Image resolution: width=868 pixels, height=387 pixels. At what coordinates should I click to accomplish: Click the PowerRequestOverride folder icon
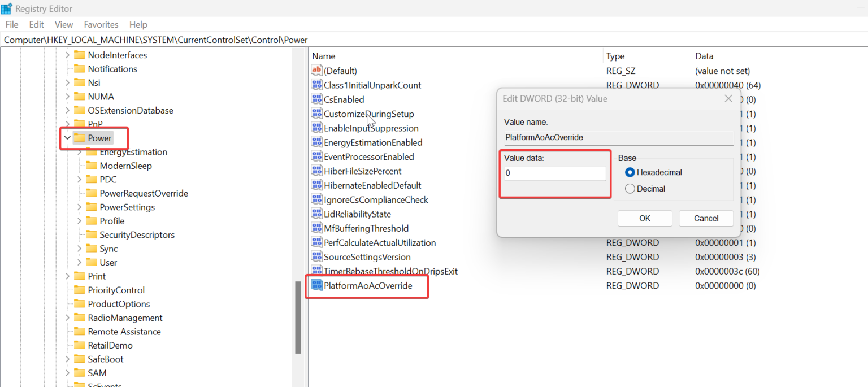click(91, 193)
